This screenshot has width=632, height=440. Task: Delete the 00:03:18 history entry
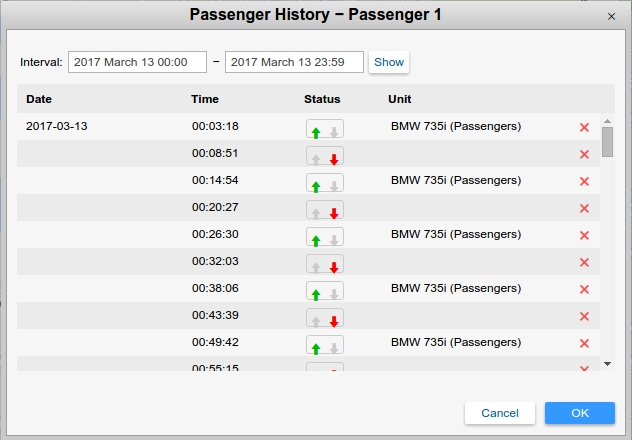[584, 127]
